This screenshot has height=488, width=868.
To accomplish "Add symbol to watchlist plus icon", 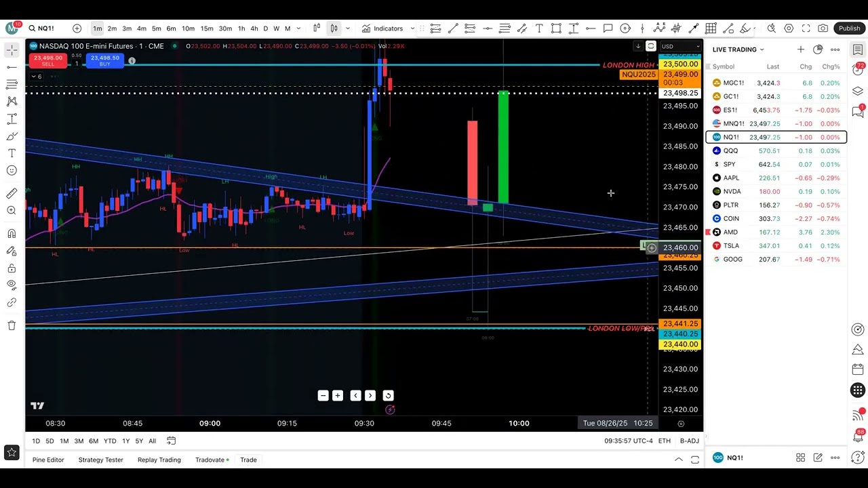I will [801, 49].
